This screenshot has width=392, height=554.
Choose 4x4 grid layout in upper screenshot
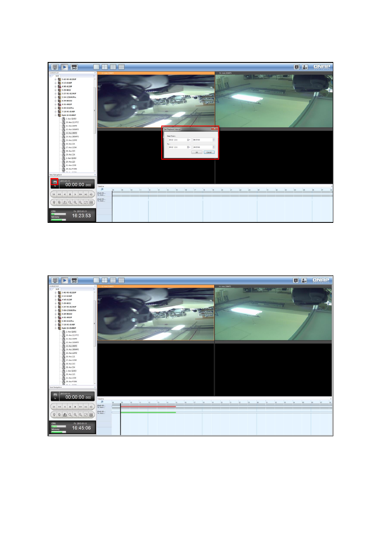(x=121, y=67)
